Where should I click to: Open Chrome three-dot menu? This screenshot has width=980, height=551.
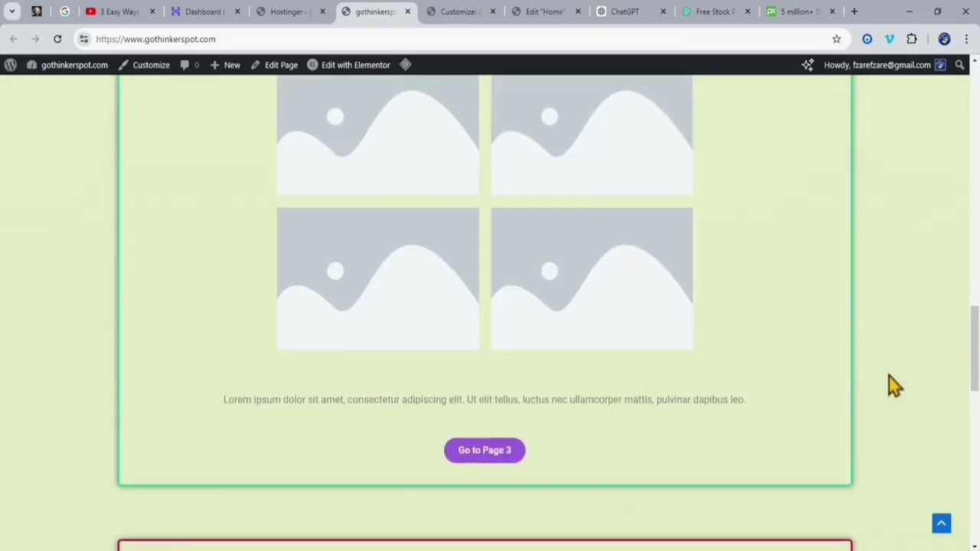tap(966, 39)
